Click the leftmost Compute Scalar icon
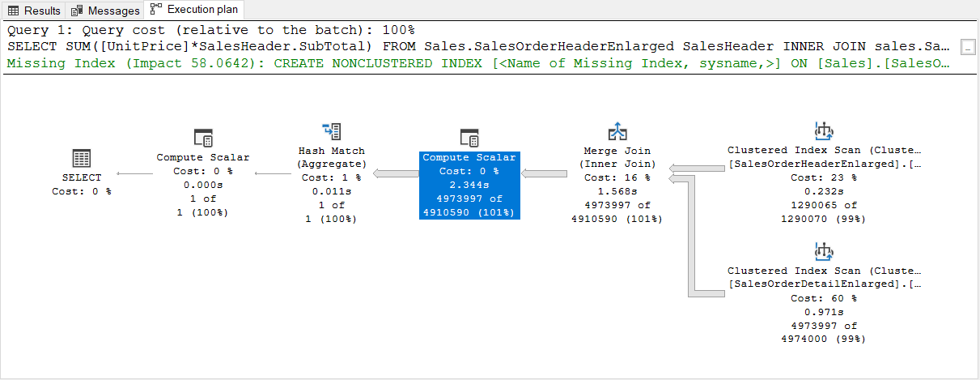Viewport: 980px width, 380px height. [203, 137]
